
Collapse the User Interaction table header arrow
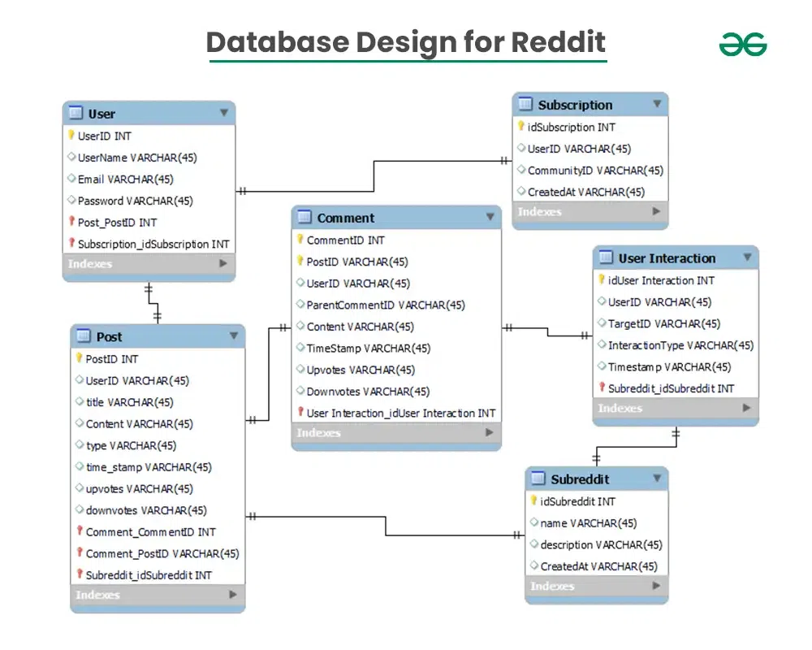747,257
